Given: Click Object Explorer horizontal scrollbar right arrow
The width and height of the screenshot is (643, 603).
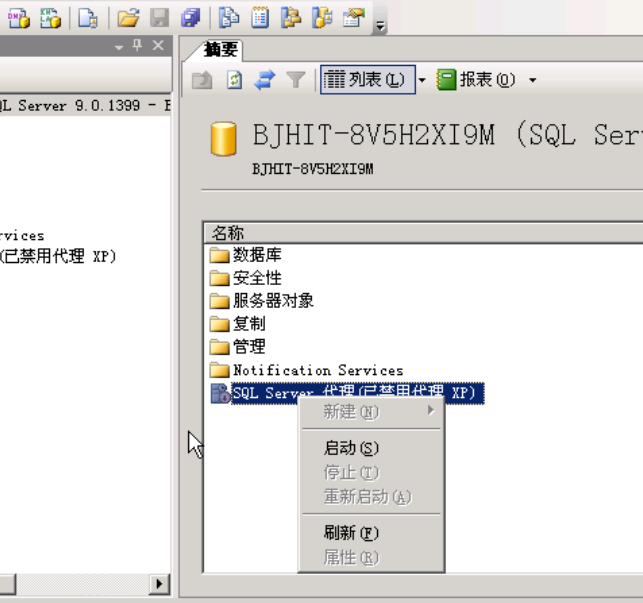Looking at the screenshot, I should pyautogui.click(x=159, y=583).
